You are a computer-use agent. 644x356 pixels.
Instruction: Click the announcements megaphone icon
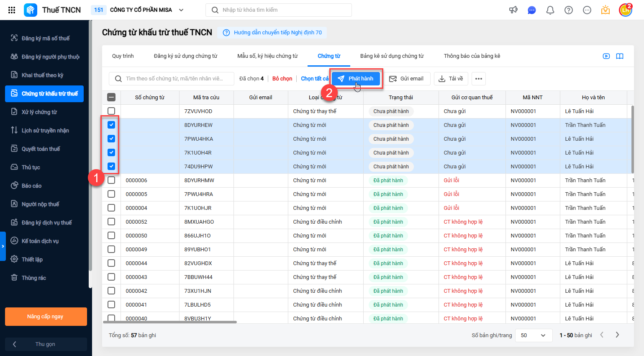coord(513,10)
